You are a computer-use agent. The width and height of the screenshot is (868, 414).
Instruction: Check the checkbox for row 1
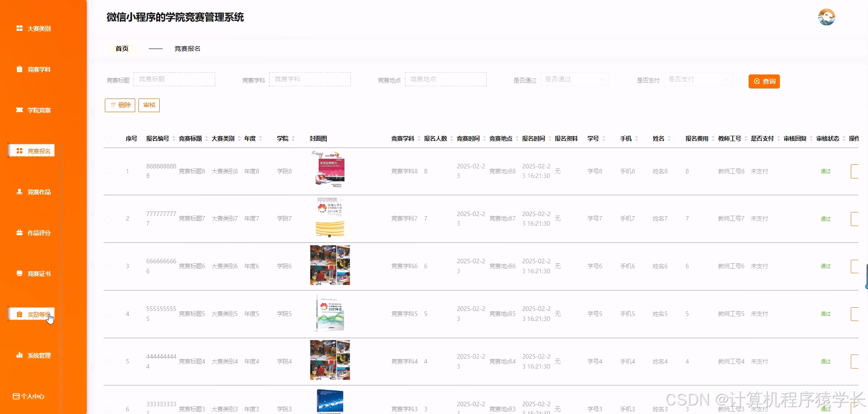coord(108,171)
